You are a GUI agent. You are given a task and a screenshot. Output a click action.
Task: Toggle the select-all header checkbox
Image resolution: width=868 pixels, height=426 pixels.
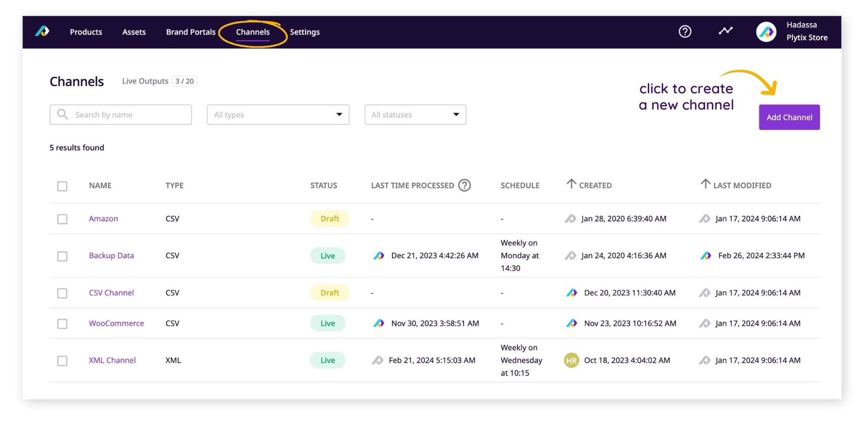(x=62, y=186)
